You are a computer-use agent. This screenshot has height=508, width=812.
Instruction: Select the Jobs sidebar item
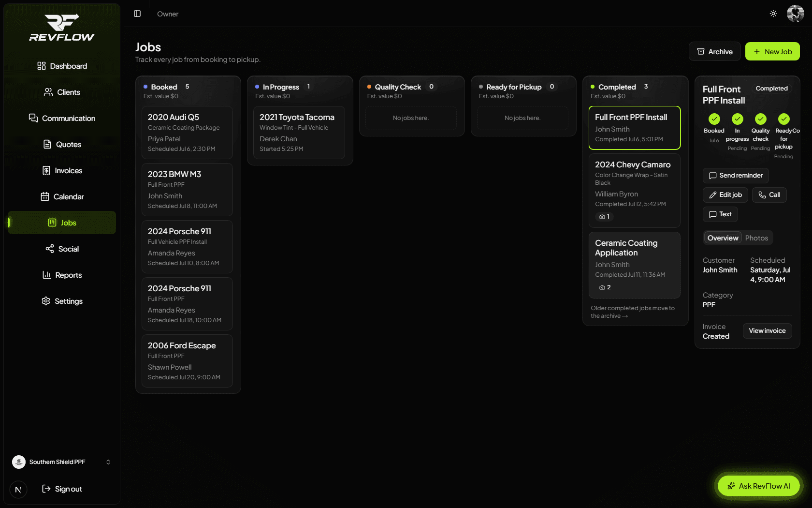pyautogui.click(x=62, y=223)
